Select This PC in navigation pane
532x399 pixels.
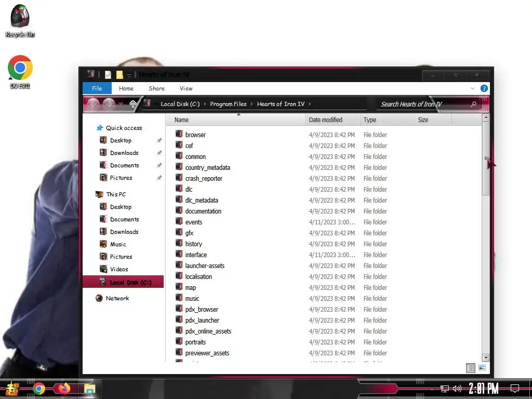click(x=116, y=194)
